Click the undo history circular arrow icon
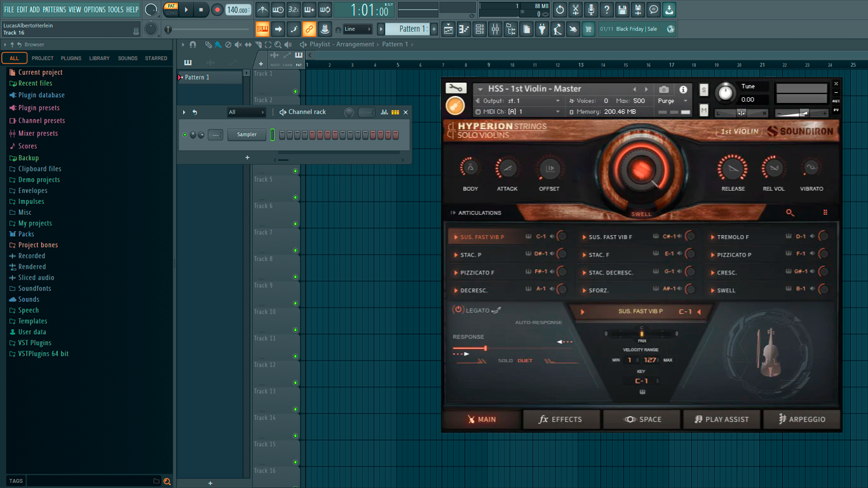The image size is (868, 488). [x=560, y=10]
